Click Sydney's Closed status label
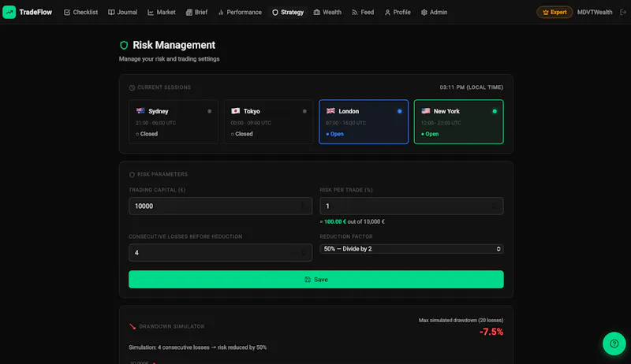The image size is (631, 364). 147,134
